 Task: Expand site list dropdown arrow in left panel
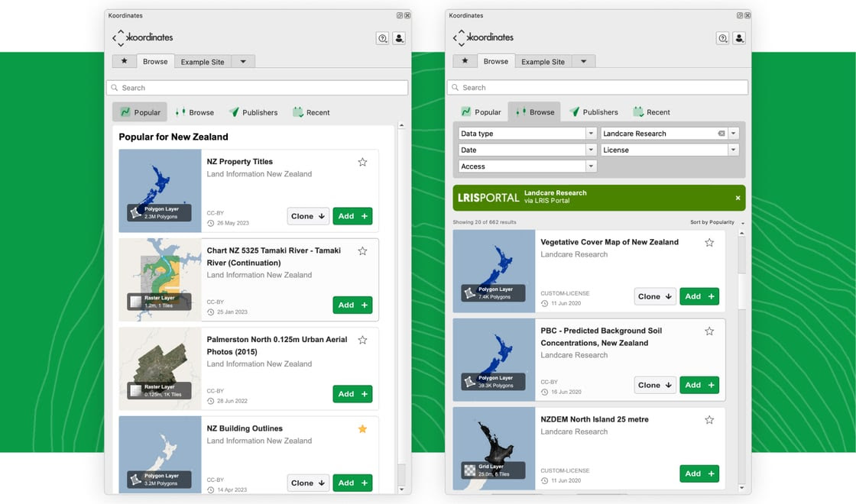(x=243, y=62)
